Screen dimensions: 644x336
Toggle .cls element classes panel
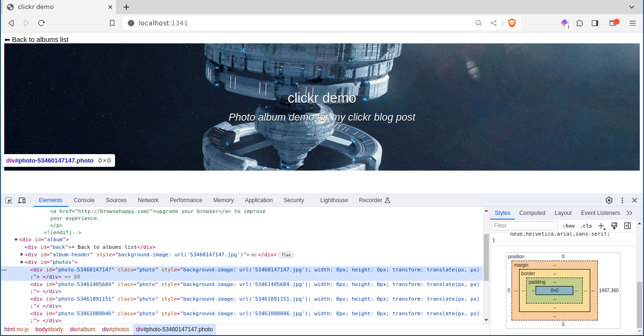(586, 226)
